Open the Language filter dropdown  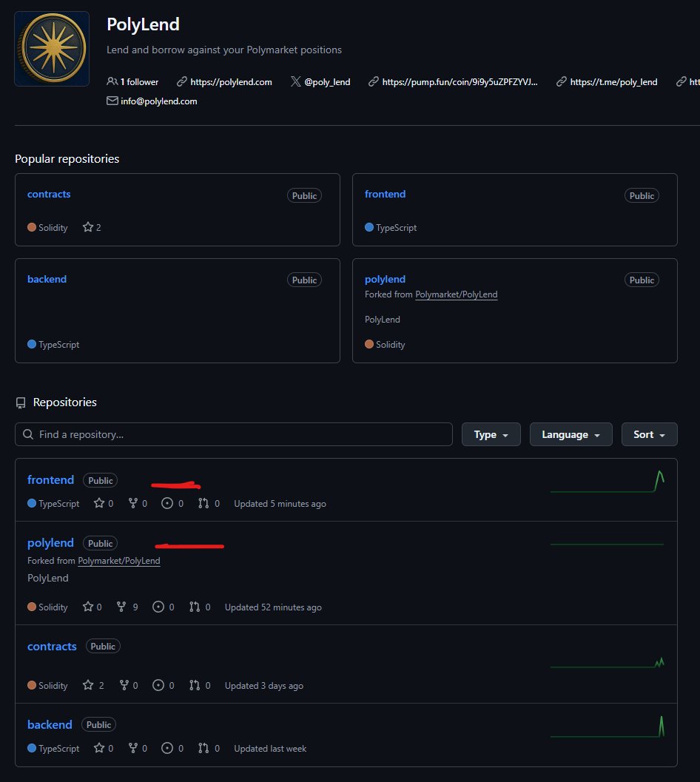[571, 434]
